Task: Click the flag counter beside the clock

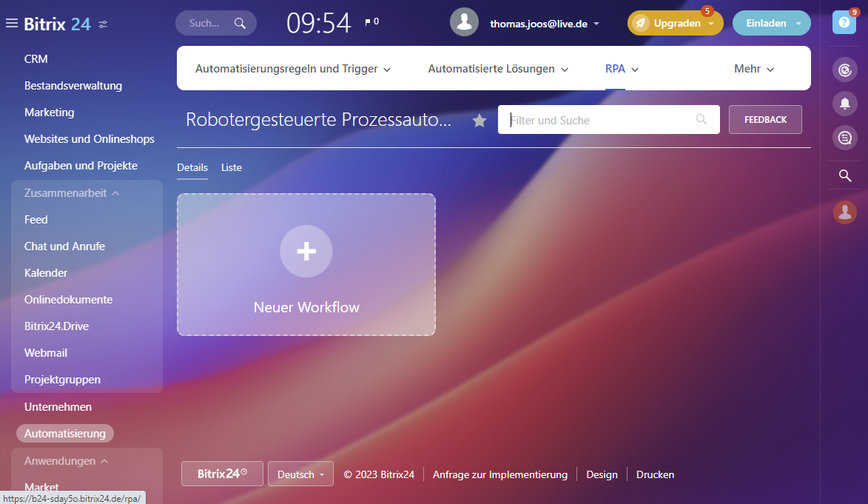Action: point(371,21)
